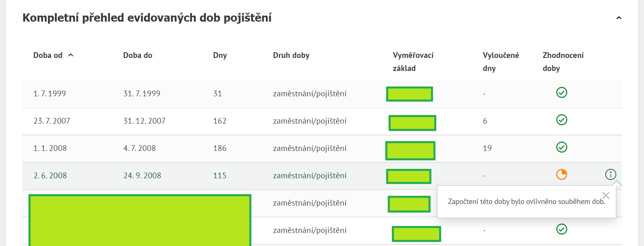Click the Zhodnocení doby column header
The width and height of the screenshot is (644, 246).
point(563,62)
